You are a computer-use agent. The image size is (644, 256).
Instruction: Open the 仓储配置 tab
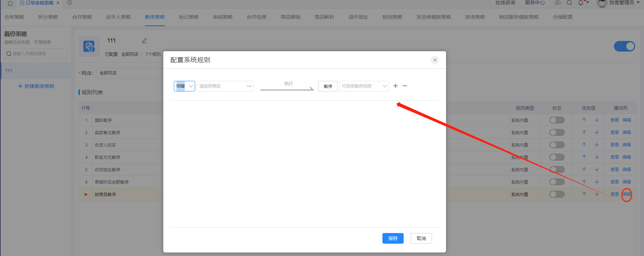(563, 17)
